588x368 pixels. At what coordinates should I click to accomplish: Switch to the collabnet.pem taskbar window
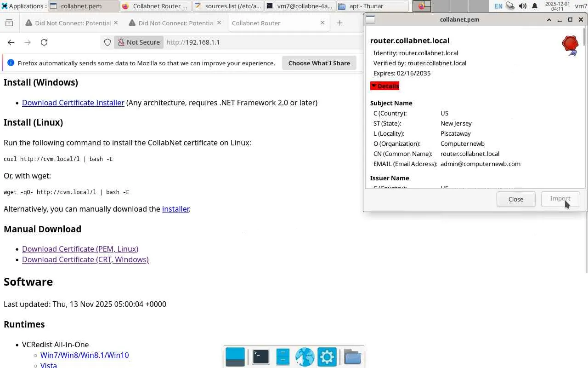83,6
